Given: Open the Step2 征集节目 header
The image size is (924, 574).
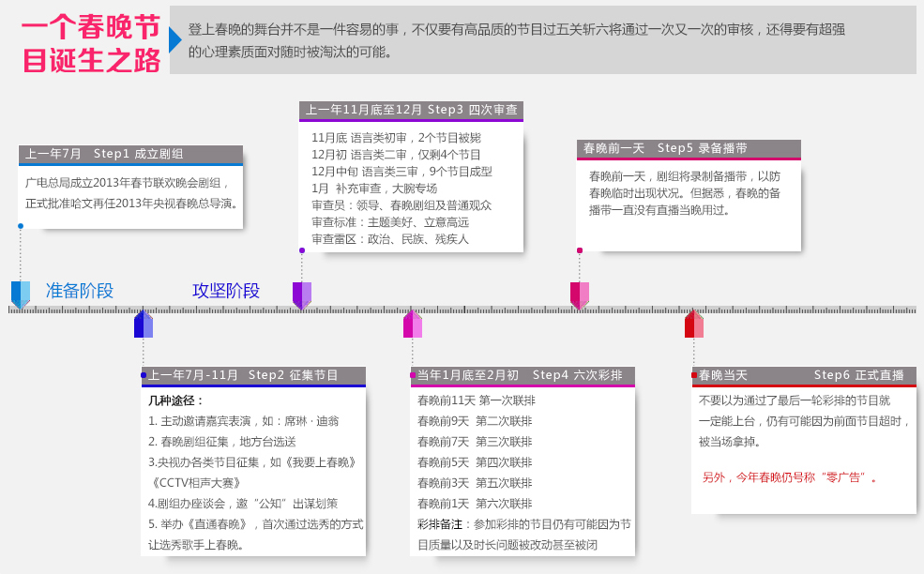Looking at the screenshot, I should click(253, 375).
